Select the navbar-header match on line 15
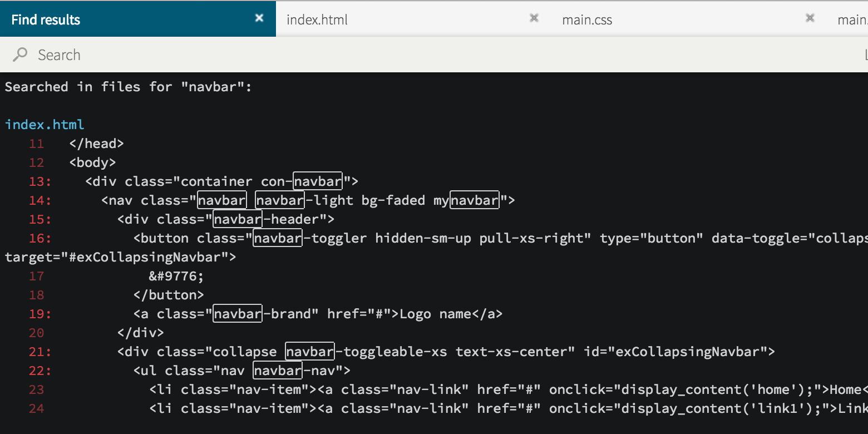 [238, 219]
